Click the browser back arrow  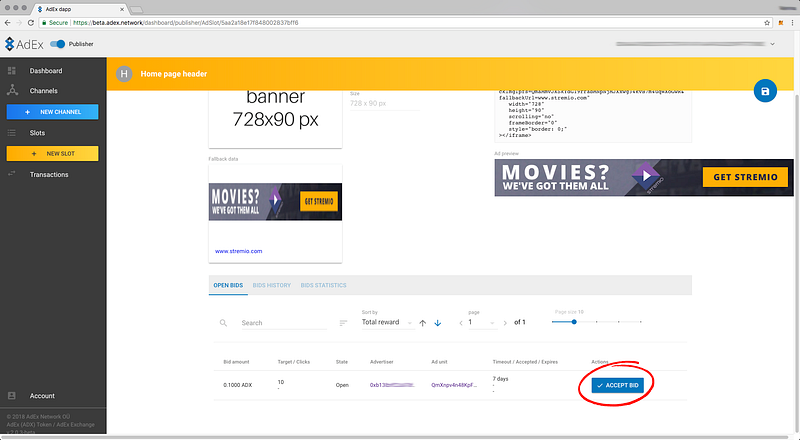7,22
